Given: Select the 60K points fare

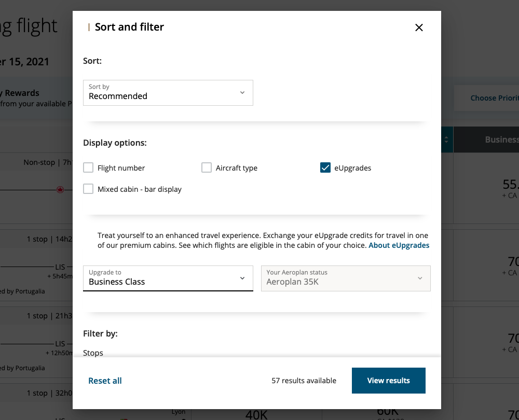Looking at the screenshot, I should 388,413.
